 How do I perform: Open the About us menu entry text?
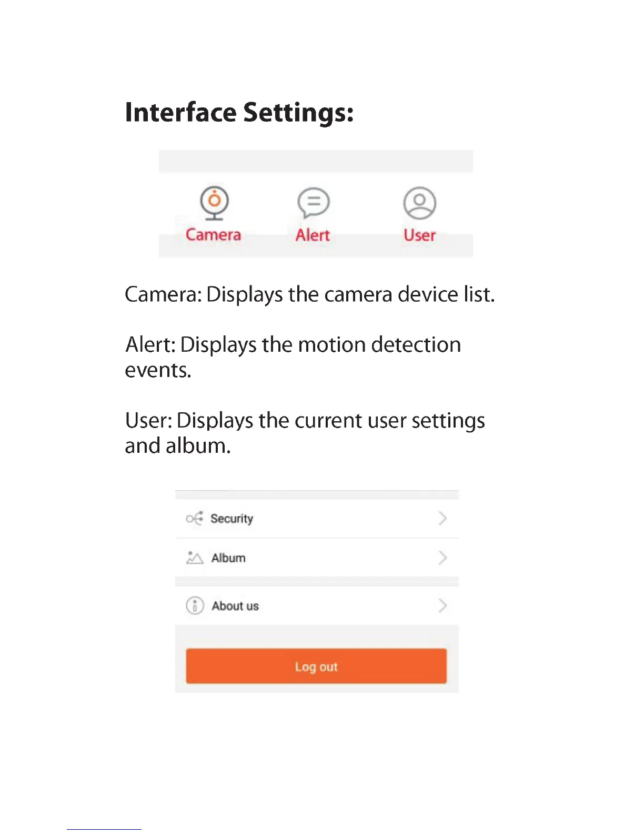point(235,606)
